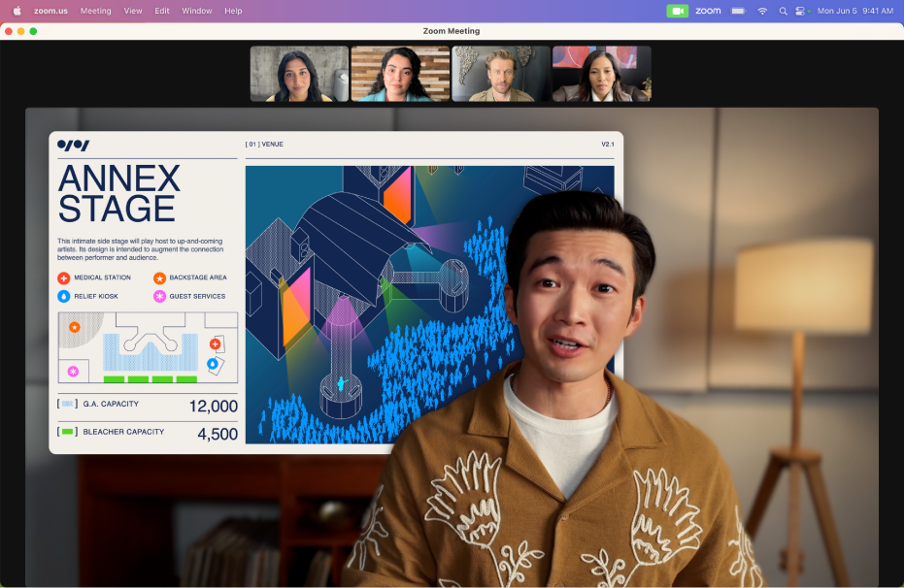Click the orange Backstage Area legend icon
This screenshot has height=588, width=905.
click(x=159, y=278)
